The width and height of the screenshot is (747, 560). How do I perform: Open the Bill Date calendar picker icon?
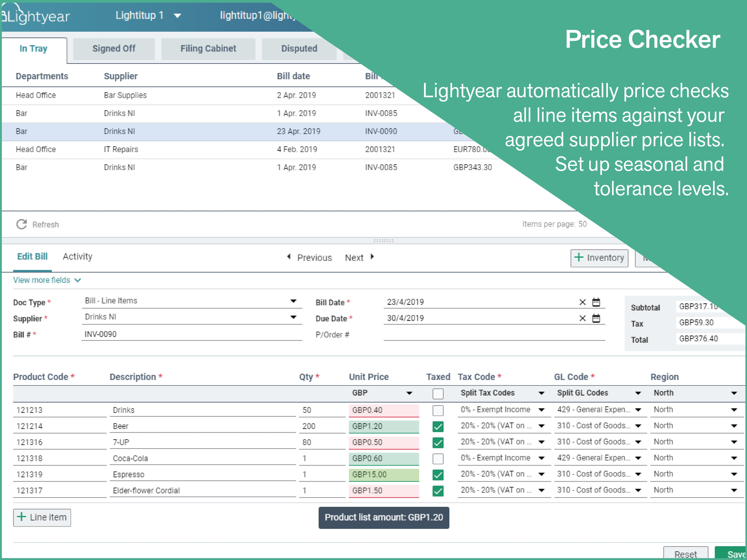tap(596, 302)
